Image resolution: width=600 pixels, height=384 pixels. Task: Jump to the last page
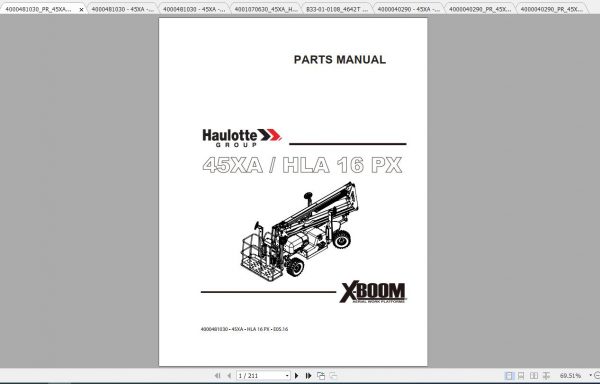click(308, 376)
